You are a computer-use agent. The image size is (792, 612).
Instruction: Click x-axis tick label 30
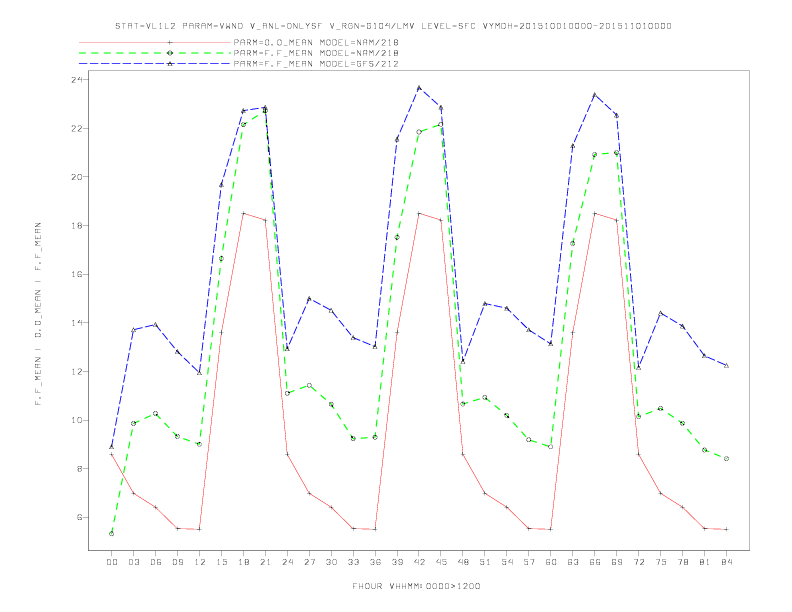[331, 562]
